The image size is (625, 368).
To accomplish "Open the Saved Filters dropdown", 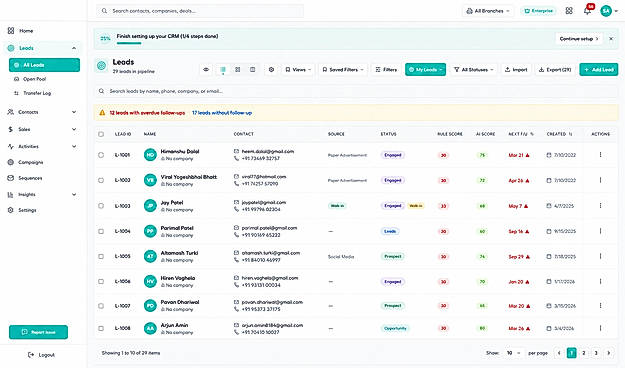I will [x=343, y=70].
